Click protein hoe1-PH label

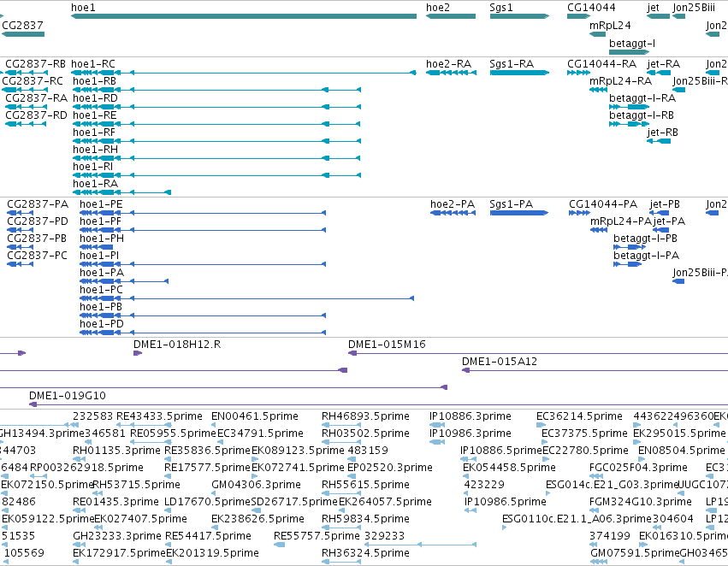(102, 239)
